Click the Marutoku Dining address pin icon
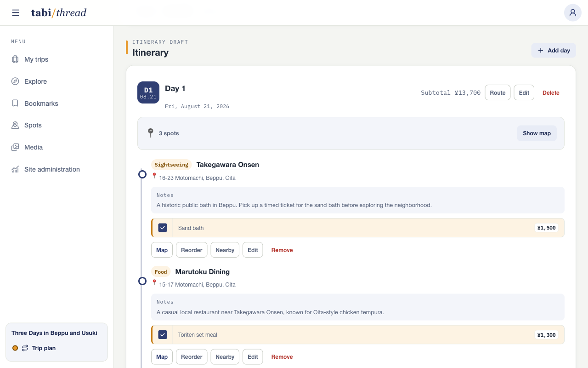The width and height of the screenshot is (588, 368). coord(154,282)
